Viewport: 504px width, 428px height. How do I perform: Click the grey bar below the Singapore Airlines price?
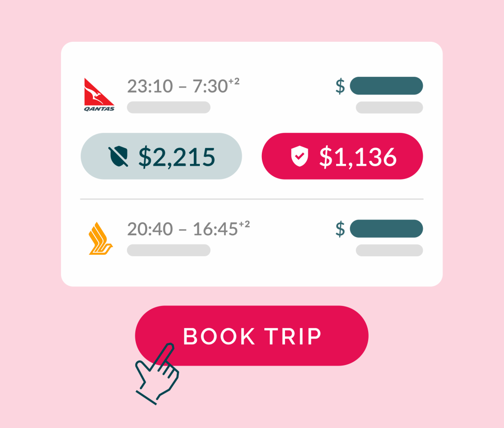(389, 250)
